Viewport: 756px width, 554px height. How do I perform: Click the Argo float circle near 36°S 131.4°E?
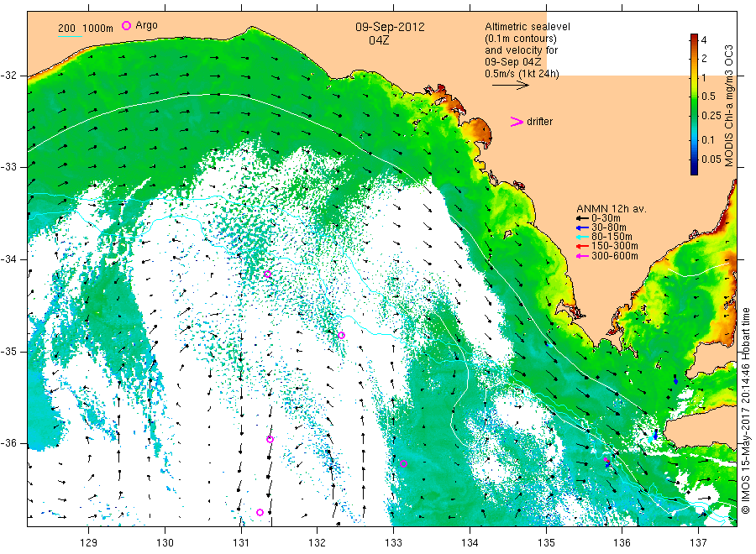coord(270,439)
